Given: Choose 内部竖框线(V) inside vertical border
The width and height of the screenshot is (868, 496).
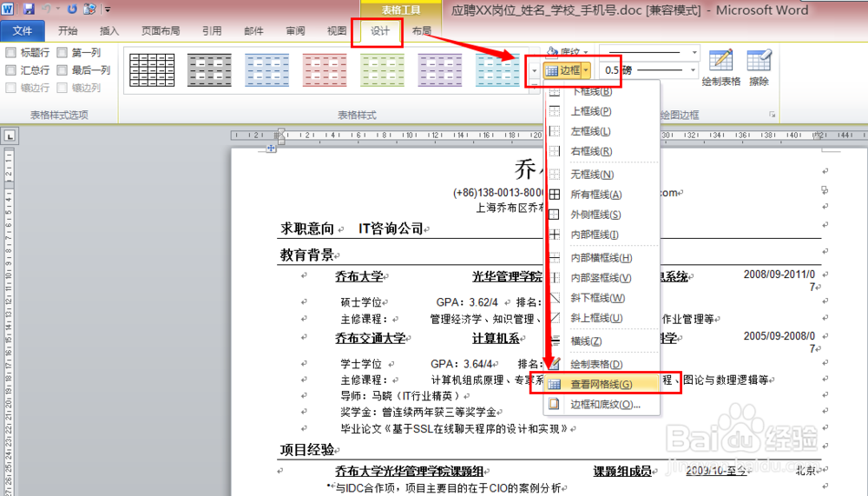Looking at the screenshot, I should pos(602,278).
